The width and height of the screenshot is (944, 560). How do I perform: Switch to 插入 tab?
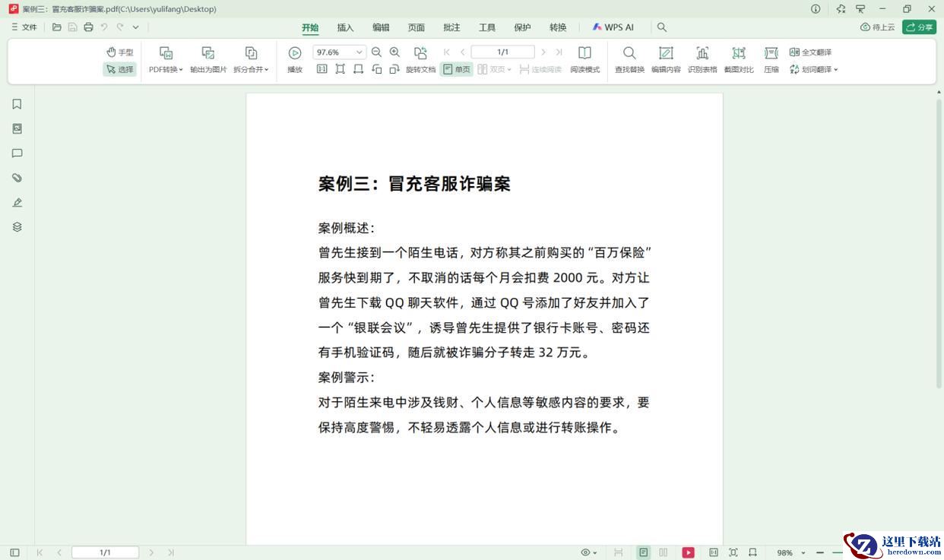[345, 27]
